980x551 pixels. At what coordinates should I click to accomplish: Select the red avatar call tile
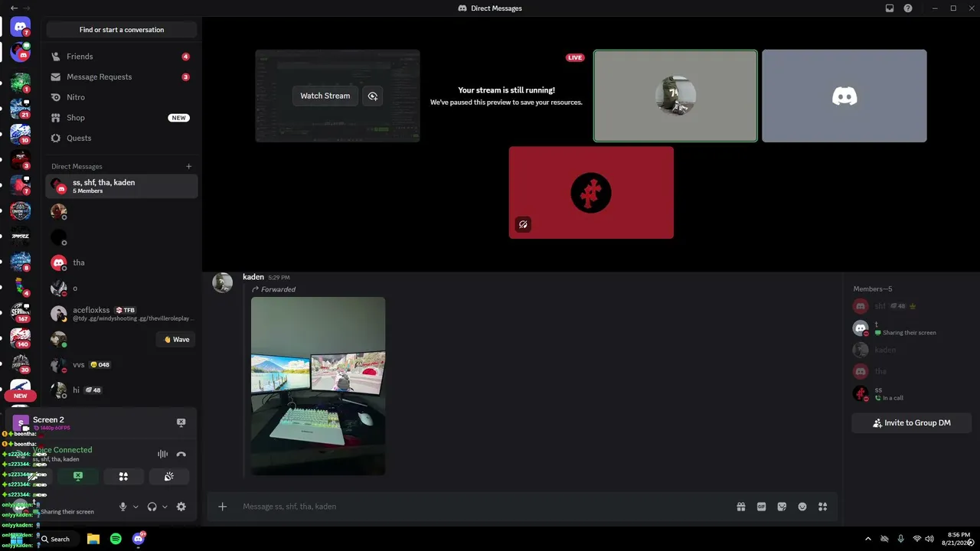[591, 193]
